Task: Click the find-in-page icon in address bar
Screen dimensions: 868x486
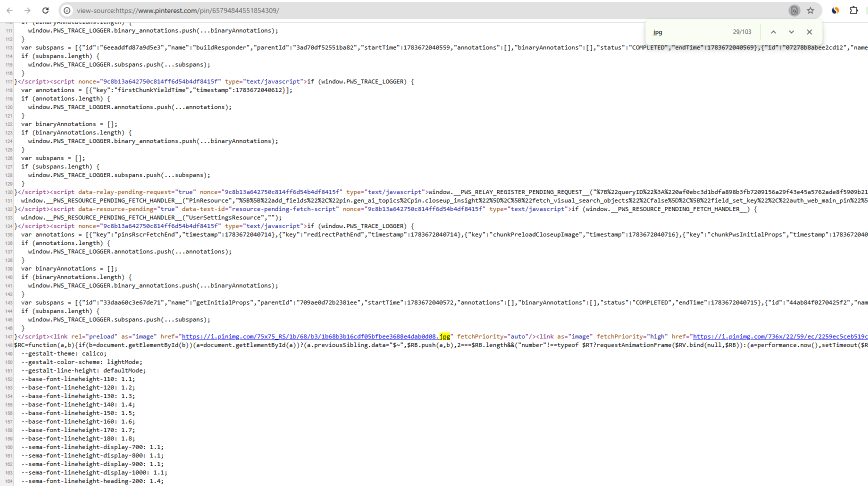Action: click(x=794, y=10)
